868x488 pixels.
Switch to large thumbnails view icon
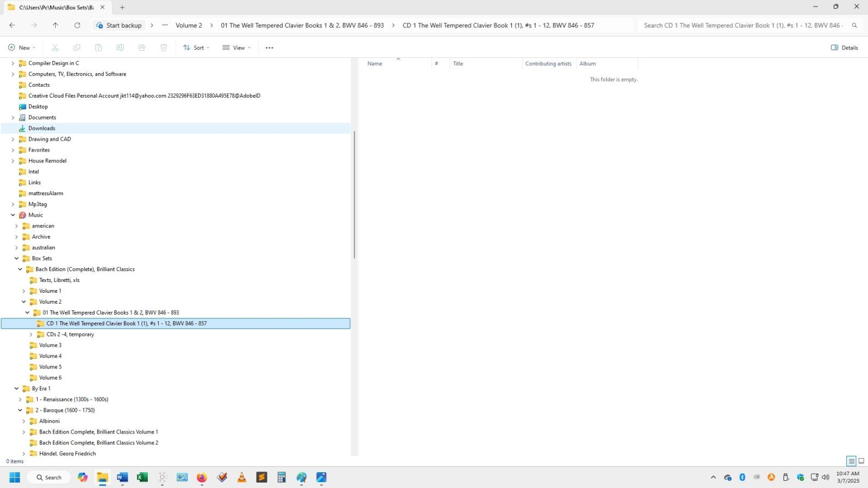coord(861,461)
